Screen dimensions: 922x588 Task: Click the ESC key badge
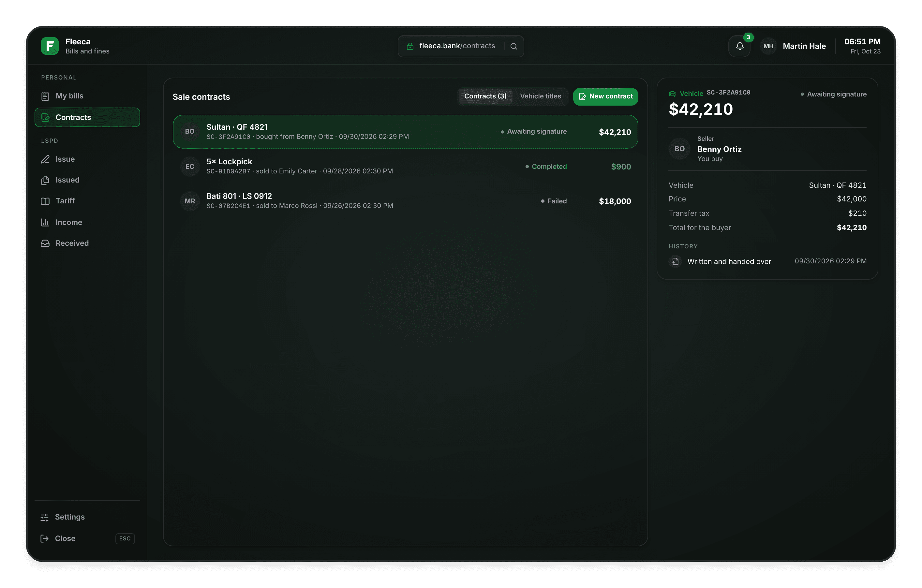click(x=125, y=538)
